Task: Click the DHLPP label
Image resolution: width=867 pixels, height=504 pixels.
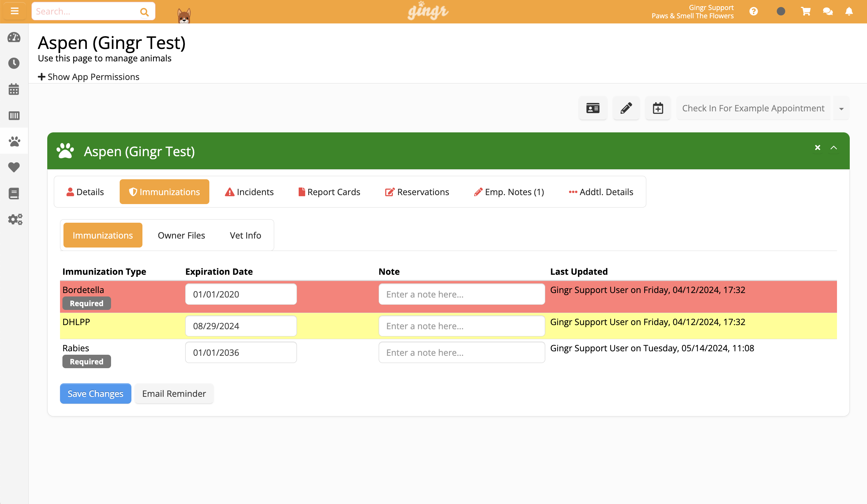Action: (x=76, y=322)
